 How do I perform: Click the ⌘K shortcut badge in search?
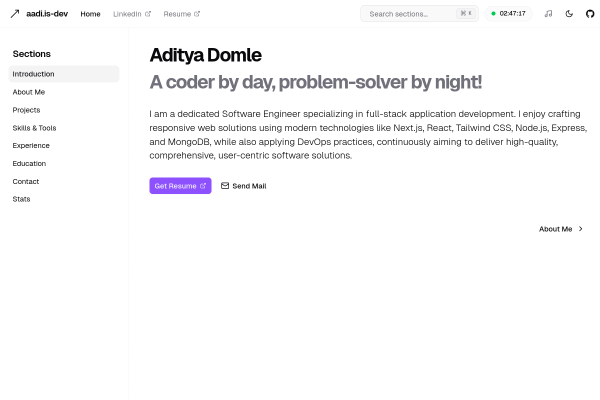coord(466,13)
